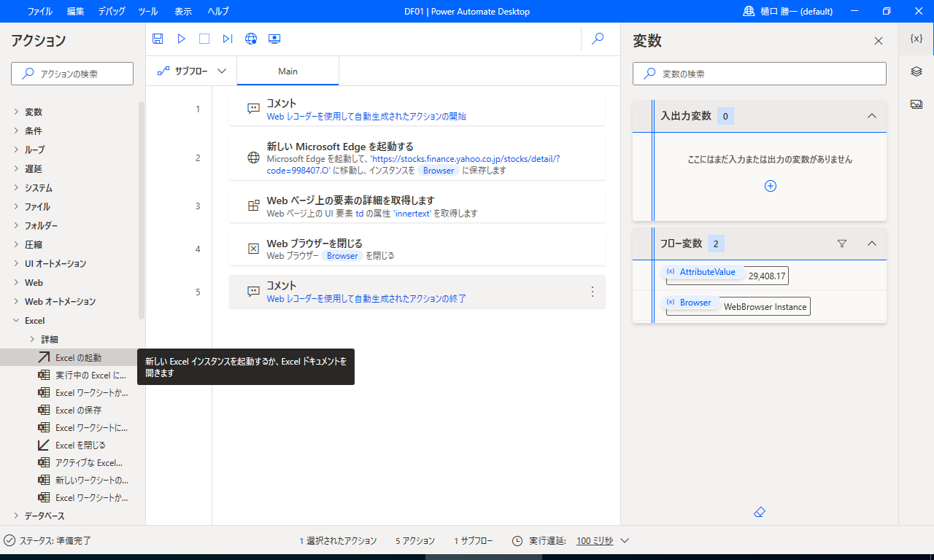Filter flow variables funnel icon

(x=842, y=244)
